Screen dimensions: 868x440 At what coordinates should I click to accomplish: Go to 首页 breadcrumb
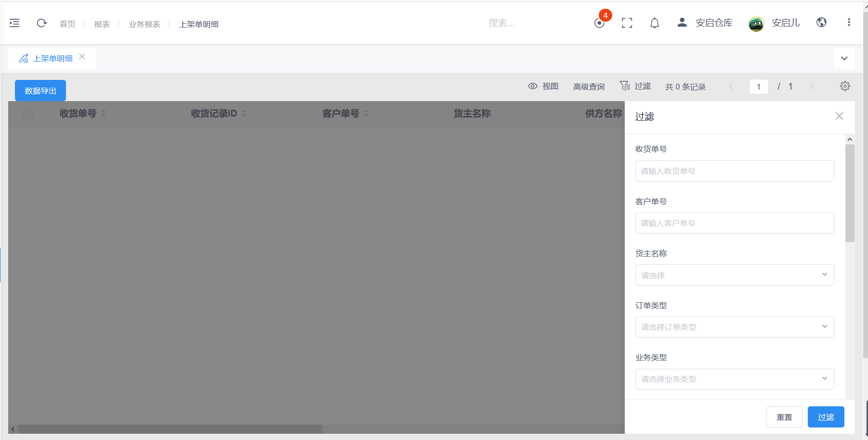[67, 24]
